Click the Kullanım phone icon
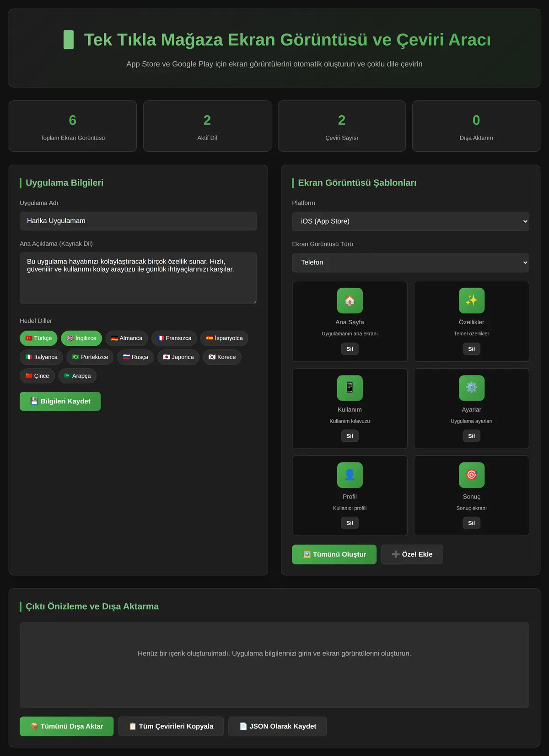This screenshot has height=756, width=549. pyautogui.click(x=350, y=388)
